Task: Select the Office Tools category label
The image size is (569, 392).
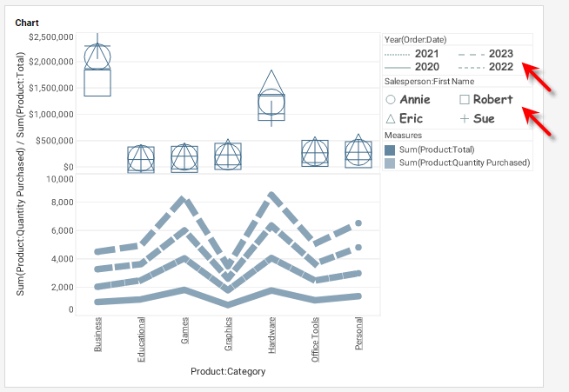Action: point(316,340)
